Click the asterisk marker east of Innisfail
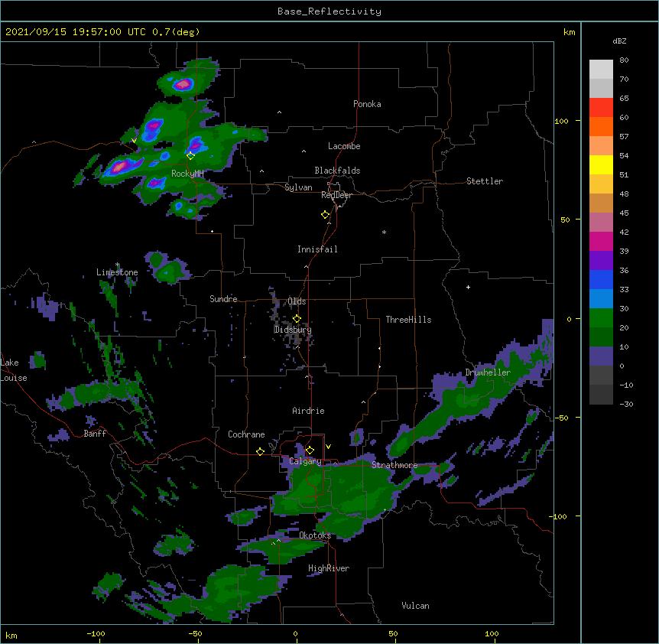 tap(384, 232)
